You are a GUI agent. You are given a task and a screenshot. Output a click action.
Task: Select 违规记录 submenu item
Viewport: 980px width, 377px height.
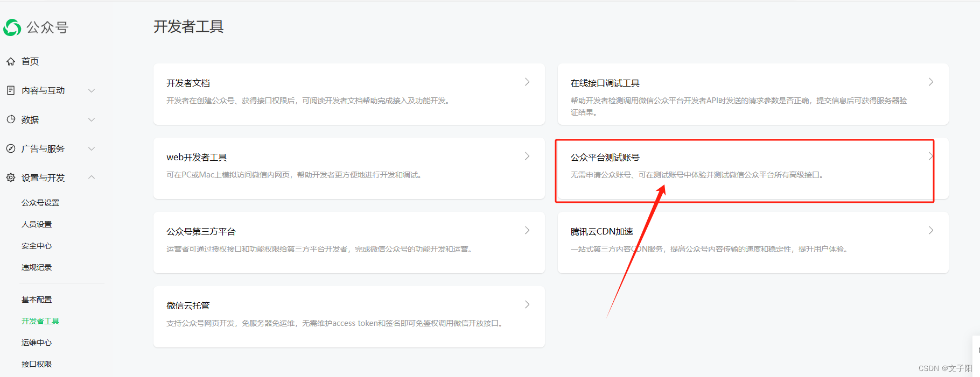[37, 267]
